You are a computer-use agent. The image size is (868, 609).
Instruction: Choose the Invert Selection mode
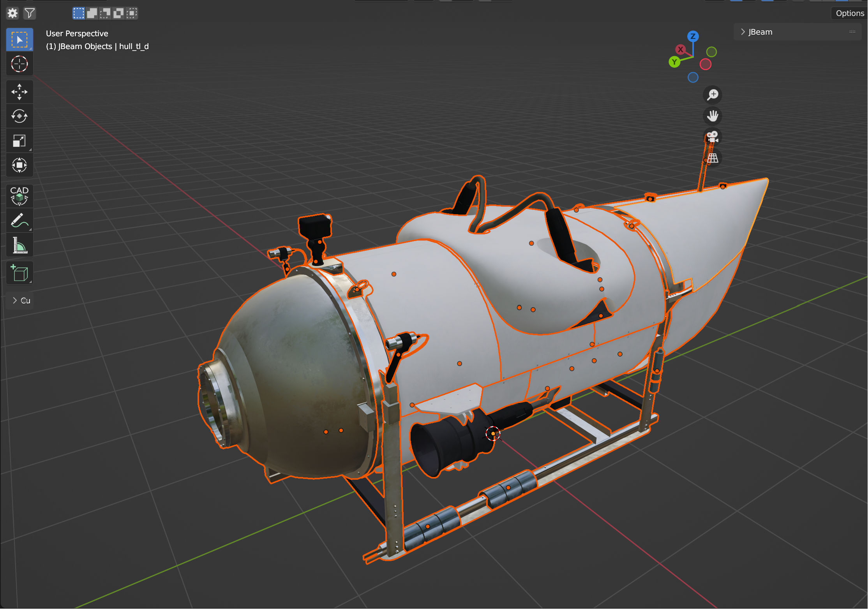point(118,13)
